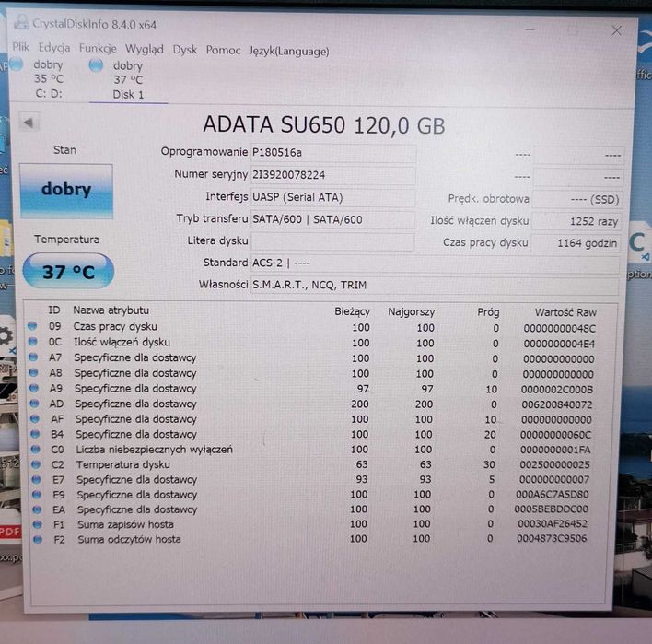Viewport: 652px width, 644px height.
Task: Click the Bieżący column header
Action: (x=352, y=311)
